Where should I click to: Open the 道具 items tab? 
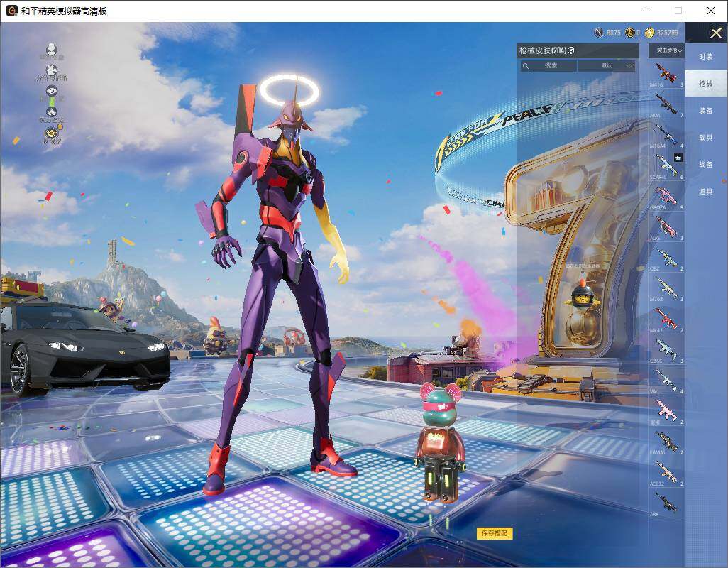[x=706, y=192]
